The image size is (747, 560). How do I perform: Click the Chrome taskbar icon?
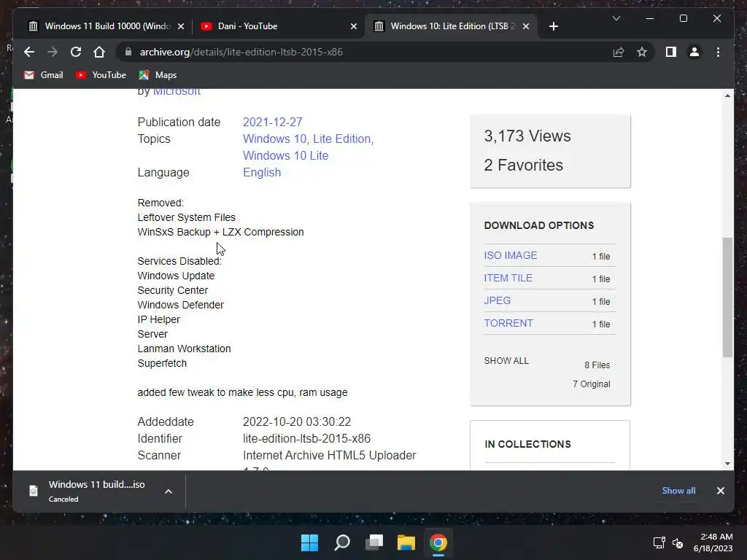pos(438,542)
